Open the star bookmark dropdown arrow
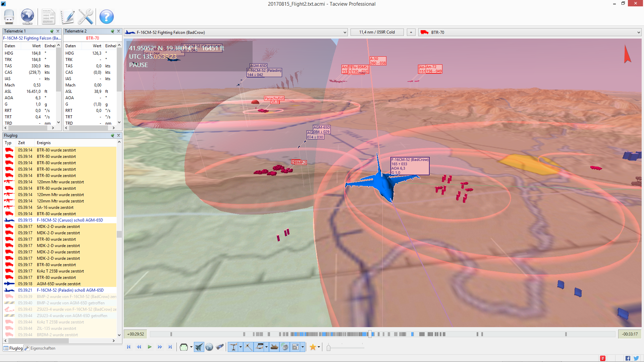Image resolution: width=644 pixels, height=362 pixels. 319,347
